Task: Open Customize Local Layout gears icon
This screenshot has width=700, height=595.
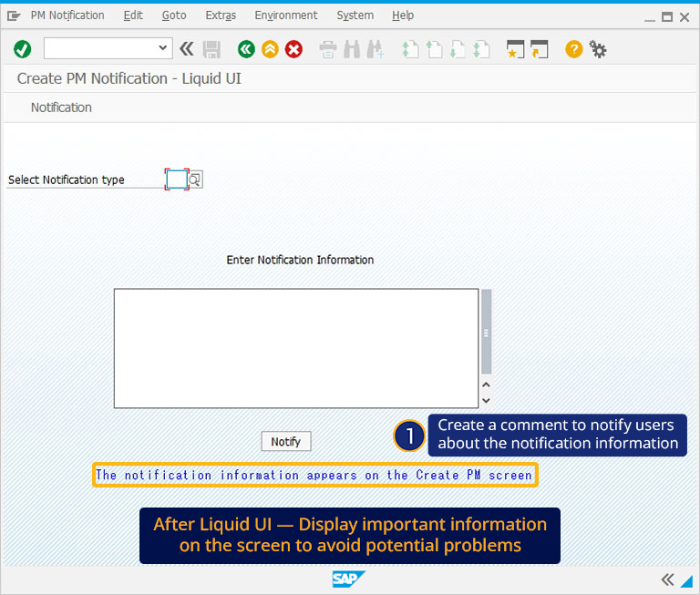Action: [597, 49]
